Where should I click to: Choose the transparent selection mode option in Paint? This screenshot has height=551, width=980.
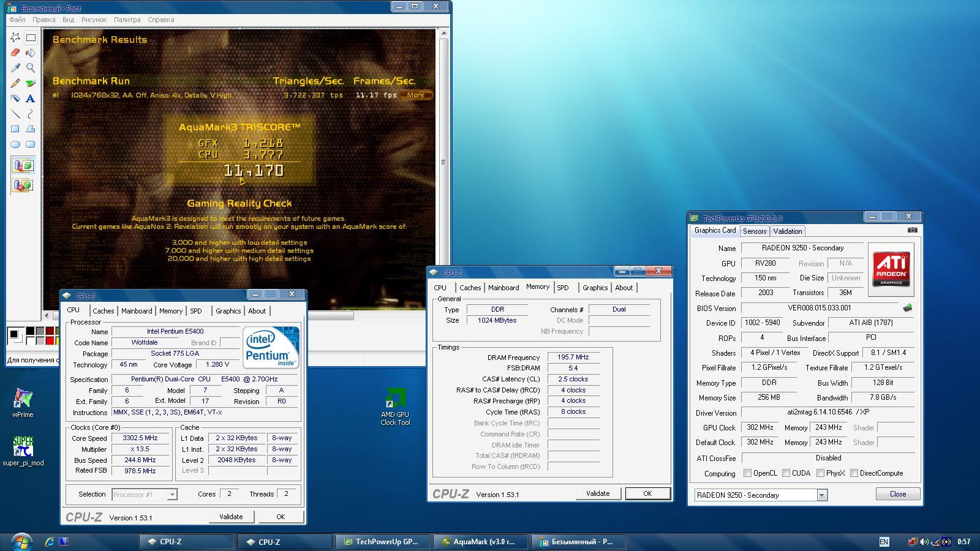(x=23, y=184)
